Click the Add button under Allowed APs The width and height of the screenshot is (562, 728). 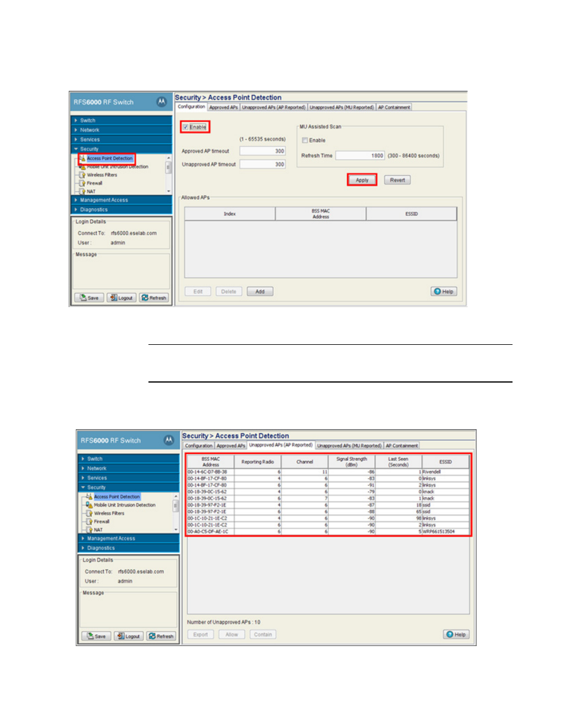coord(260,291)
